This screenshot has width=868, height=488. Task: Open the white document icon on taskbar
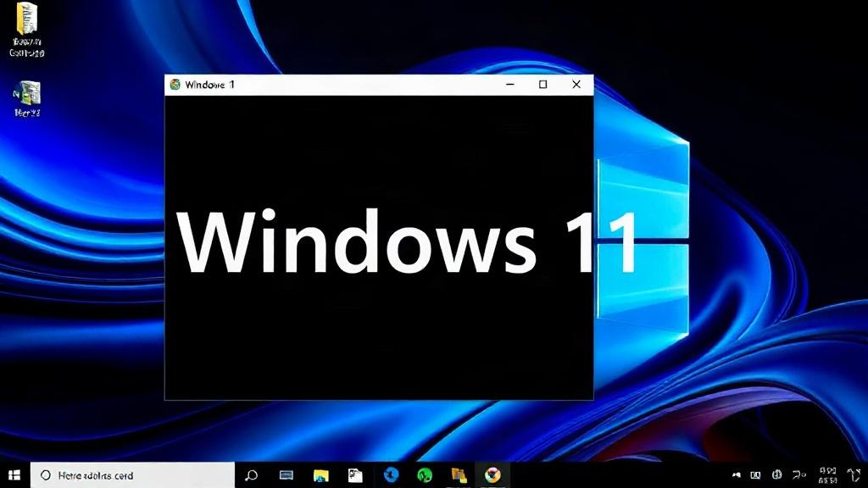coord(355,475)
